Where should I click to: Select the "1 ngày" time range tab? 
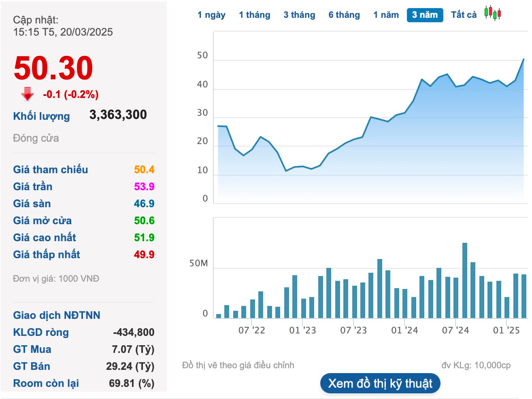211,15
